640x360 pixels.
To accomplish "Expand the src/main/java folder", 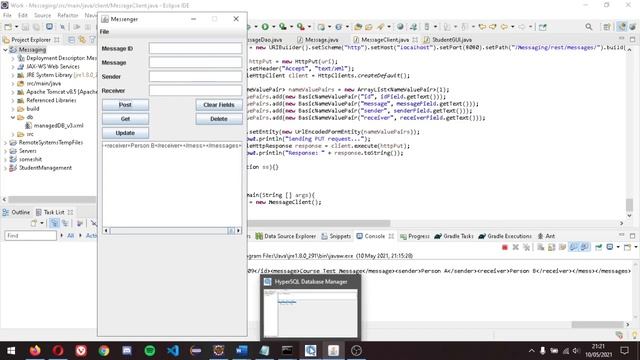I will (13, 84).
